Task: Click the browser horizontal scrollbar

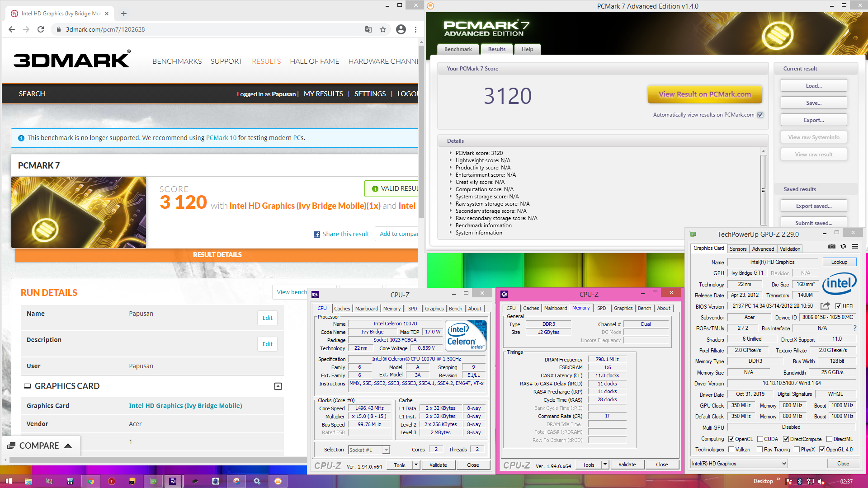Action: click(158, 460)
